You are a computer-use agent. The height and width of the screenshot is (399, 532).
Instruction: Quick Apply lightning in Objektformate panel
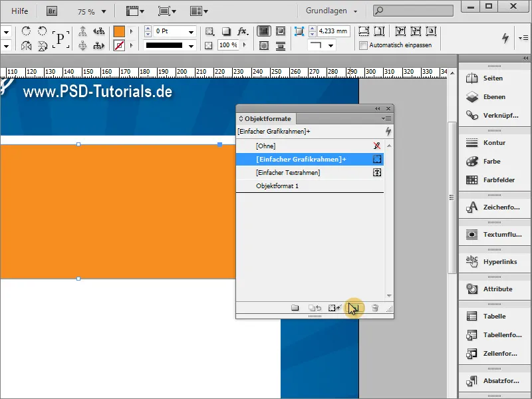pyautogui.click(x=388, y=131)
